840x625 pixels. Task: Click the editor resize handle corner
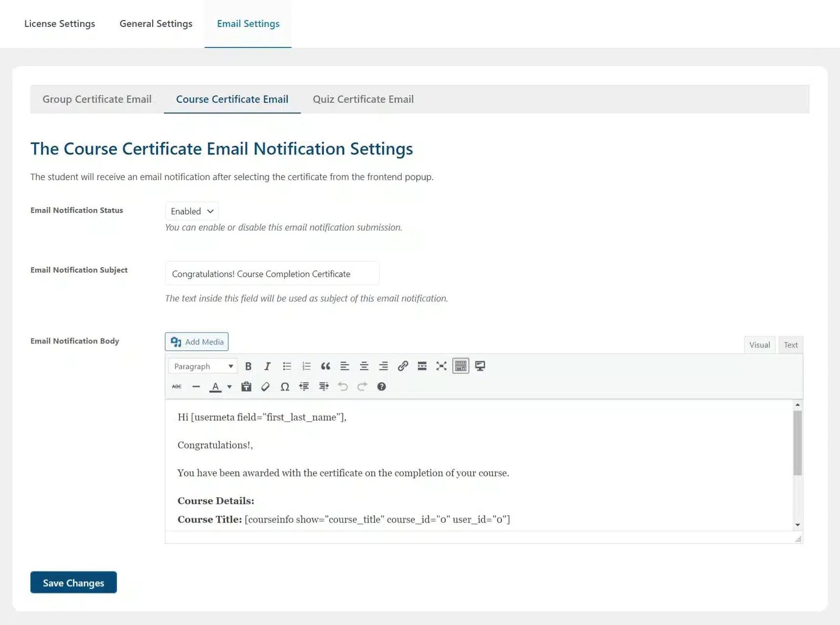coord(798,539)
